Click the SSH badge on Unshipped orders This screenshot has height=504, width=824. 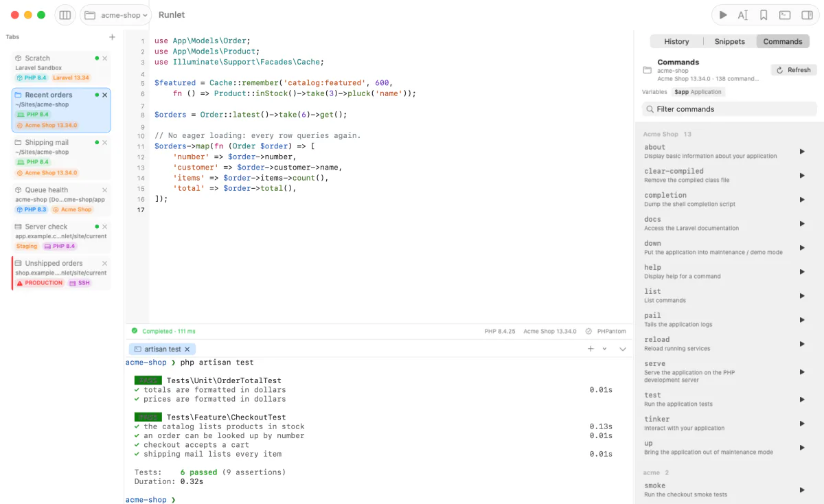pos(80,283)
